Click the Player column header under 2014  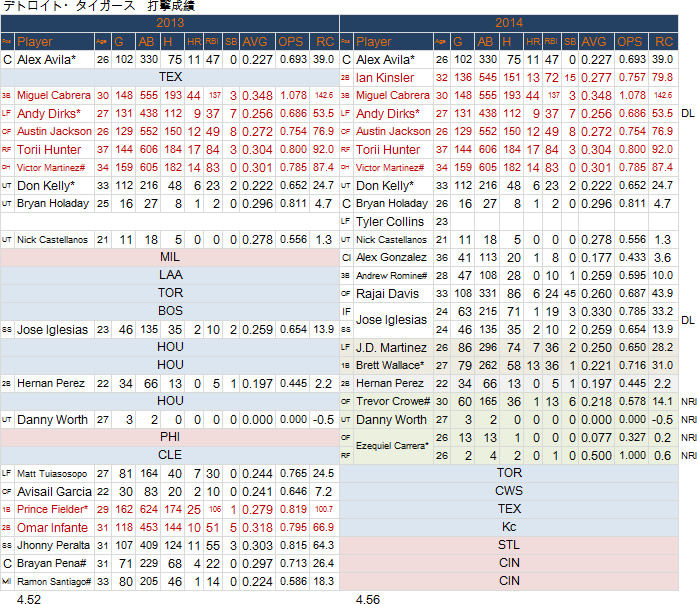pos(393,42)
